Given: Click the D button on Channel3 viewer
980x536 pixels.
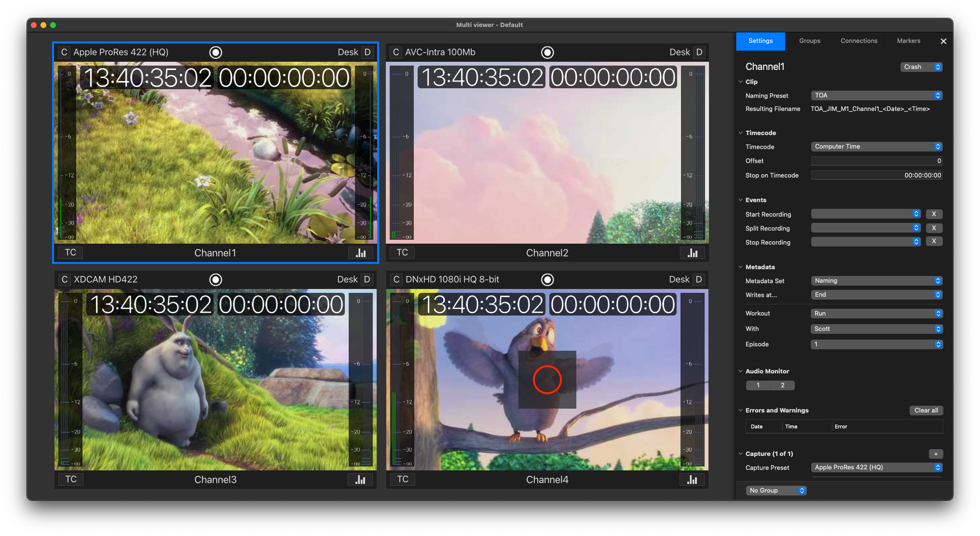Looking at the screenshot, I should pyautogui.click(x=367, y=279).
